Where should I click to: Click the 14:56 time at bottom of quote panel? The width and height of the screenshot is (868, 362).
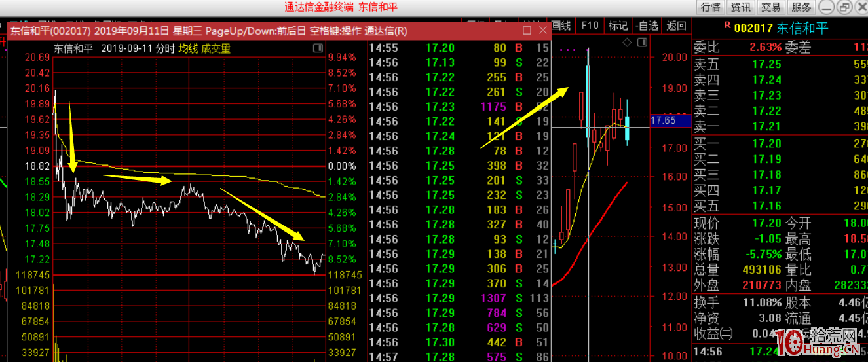point(708,352)
